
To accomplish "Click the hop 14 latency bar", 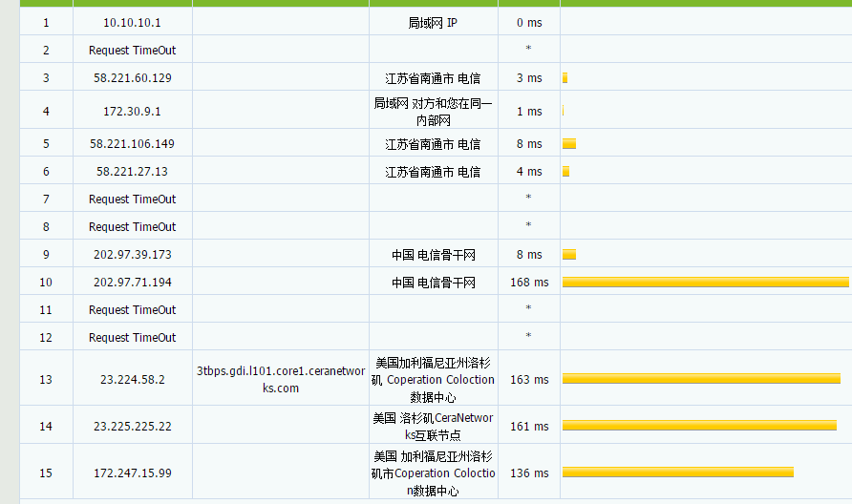I will tap(699, 426).
